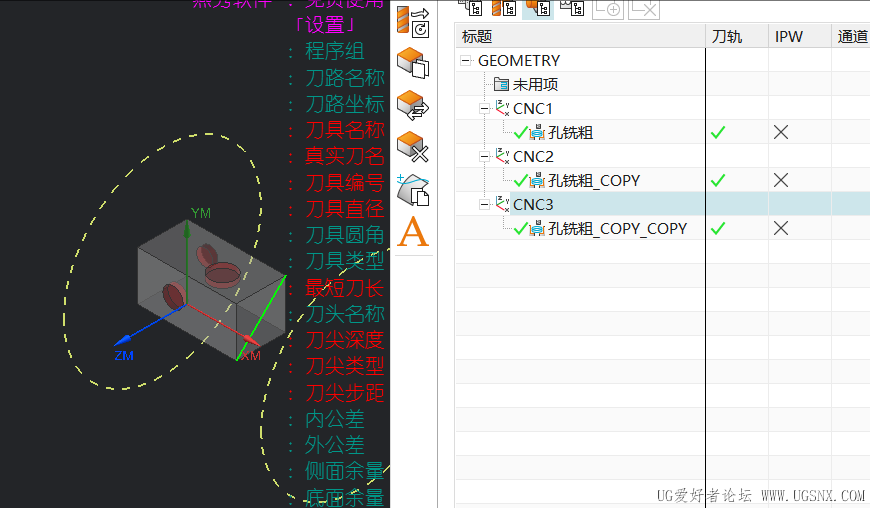Click toolpath check mark for 孔铣粗_COPY row
Image resolution: width=870 pixels, height=508 pixels.
click(718, 180)
